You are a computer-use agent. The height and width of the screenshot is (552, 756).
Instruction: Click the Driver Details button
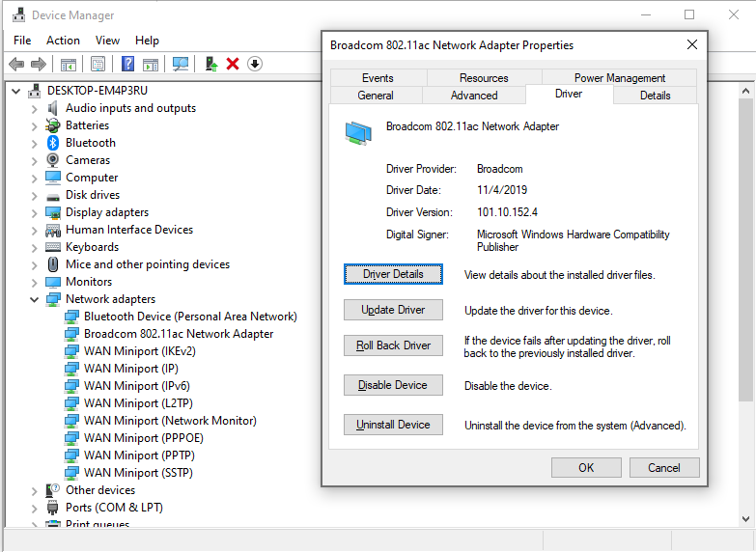[x=393, y=274]
